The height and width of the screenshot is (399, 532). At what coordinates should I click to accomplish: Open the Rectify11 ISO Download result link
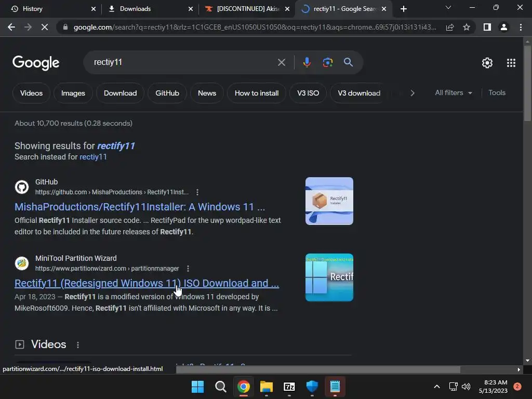coord(147,283)
